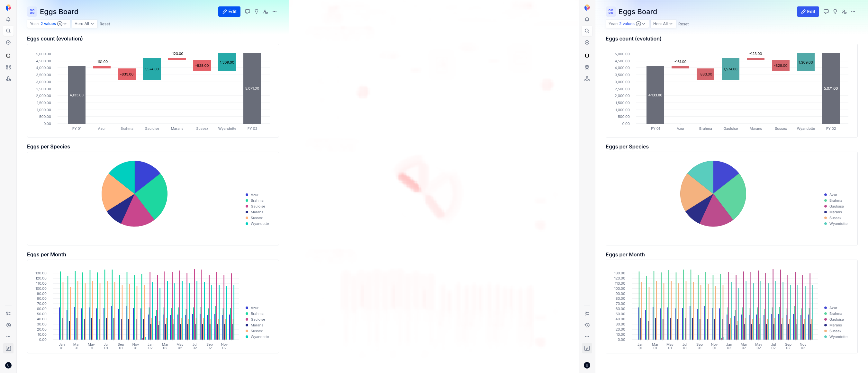Viewport: 868px width, 373px height.
Task: Open user avatar U in right sidebar
Action: 587,365
